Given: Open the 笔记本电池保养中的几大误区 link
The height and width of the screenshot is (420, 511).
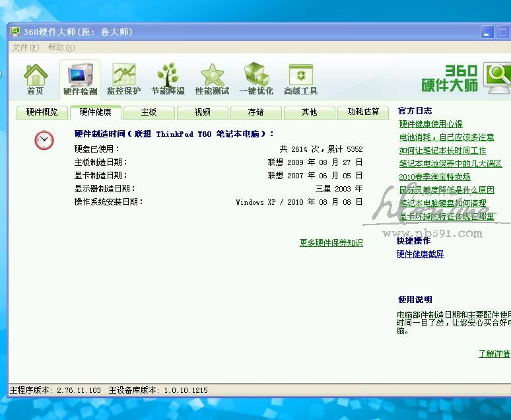Looking at the screenshot, I should pyautogui.click(x=450, y=163).
